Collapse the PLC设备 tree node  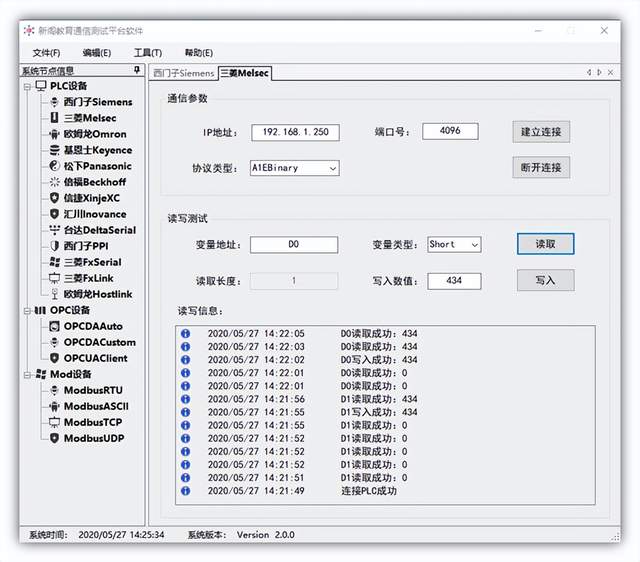pos(27,87)
